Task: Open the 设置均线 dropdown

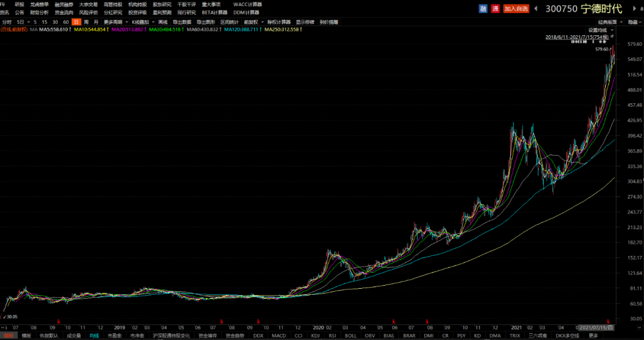Action: [x=601, y=30]
